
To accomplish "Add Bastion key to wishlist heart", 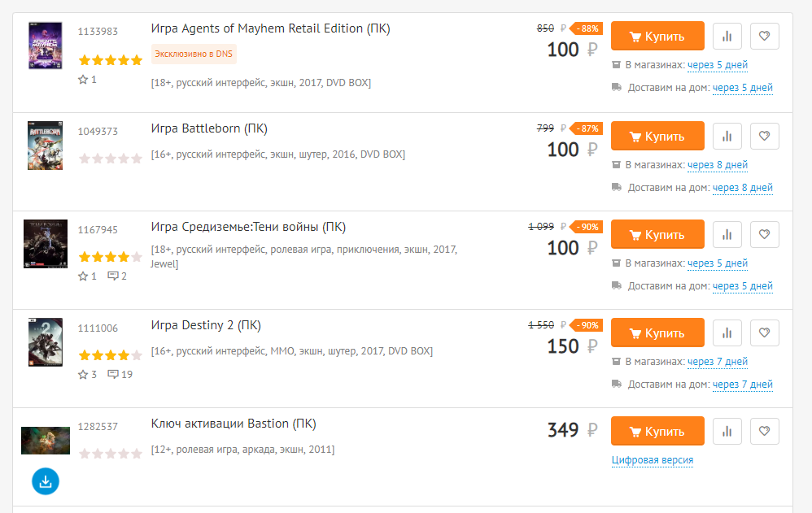I will (764, 431).
